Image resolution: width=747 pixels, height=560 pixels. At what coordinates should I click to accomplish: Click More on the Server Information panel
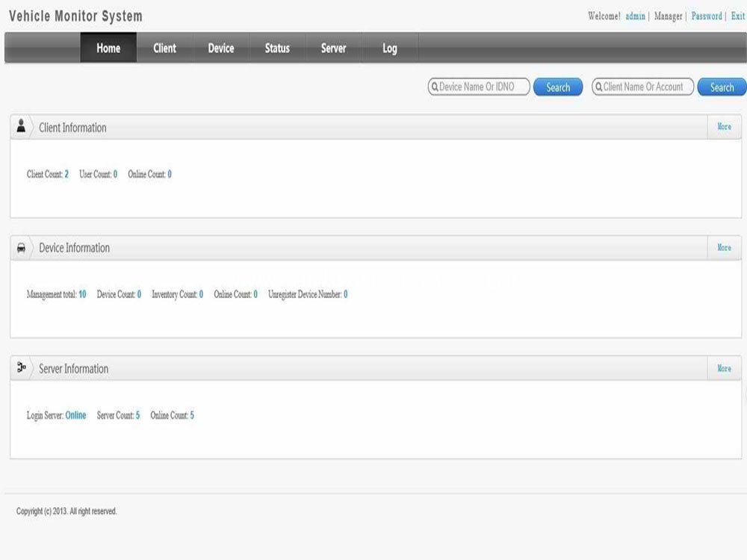click(x=723, y=368)
